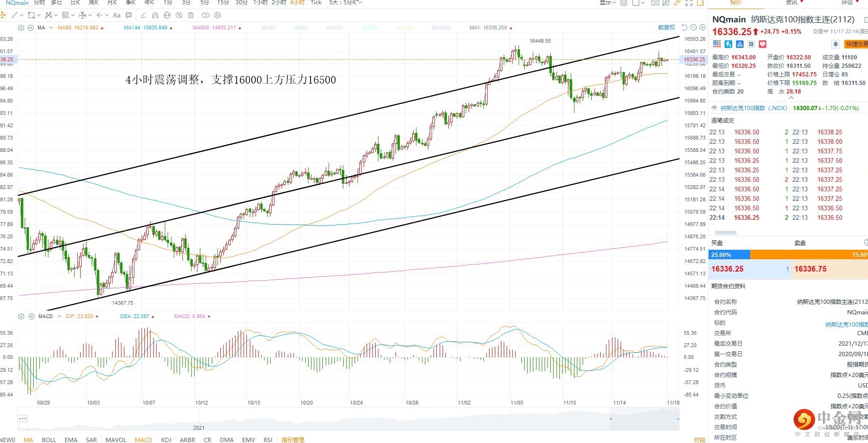Toggle the faded MA120 line
Image resolution: width=868 pixels, height=443 pixels.
point(335,28)
